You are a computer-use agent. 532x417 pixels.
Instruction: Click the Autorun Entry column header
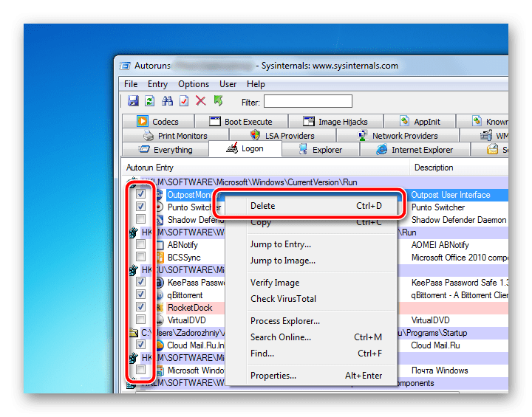[x=266, y=168]
